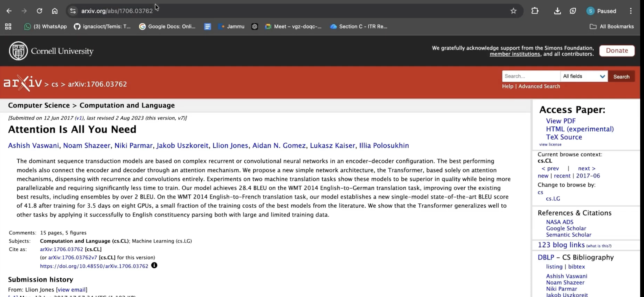Bookmark this page with the star icon
Image resolution: width=644 pixels, height=297 pixels.
(x=513, y=11)
